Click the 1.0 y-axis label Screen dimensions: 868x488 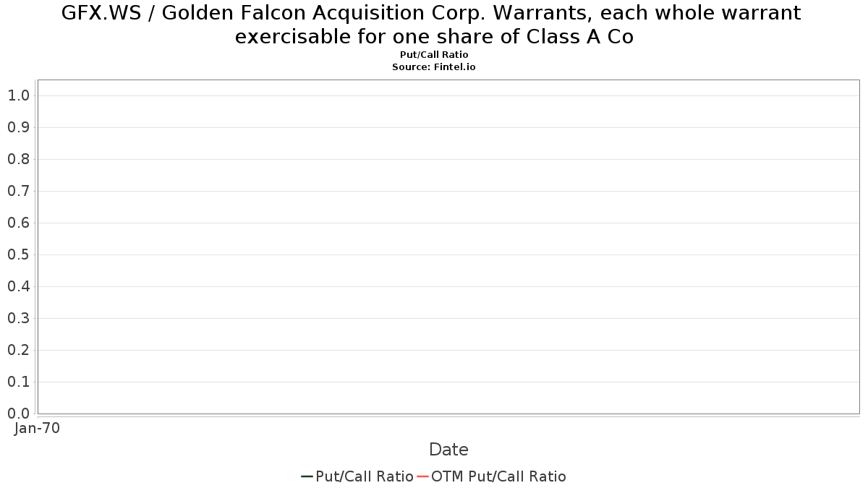(x=18, y=95)
